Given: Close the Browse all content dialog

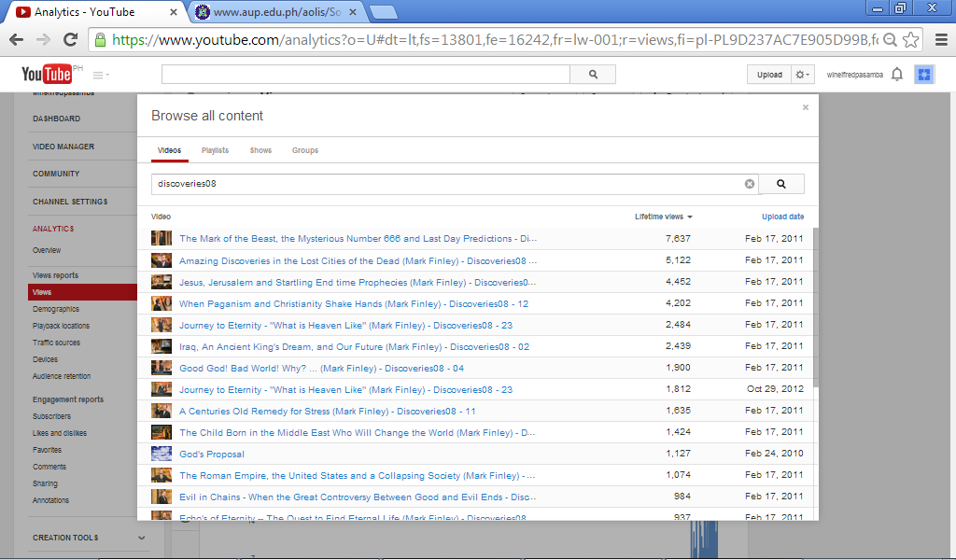Looking at the screenshot, I should coord(806,107).
